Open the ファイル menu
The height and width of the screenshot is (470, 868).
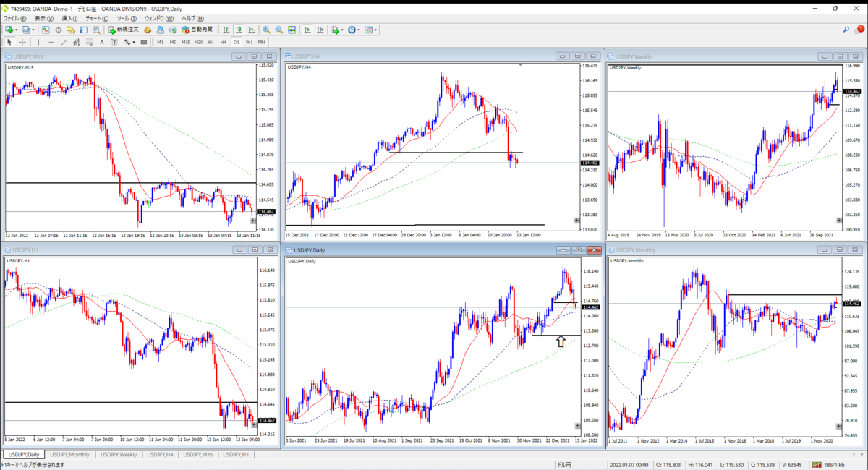coord(15,17)
